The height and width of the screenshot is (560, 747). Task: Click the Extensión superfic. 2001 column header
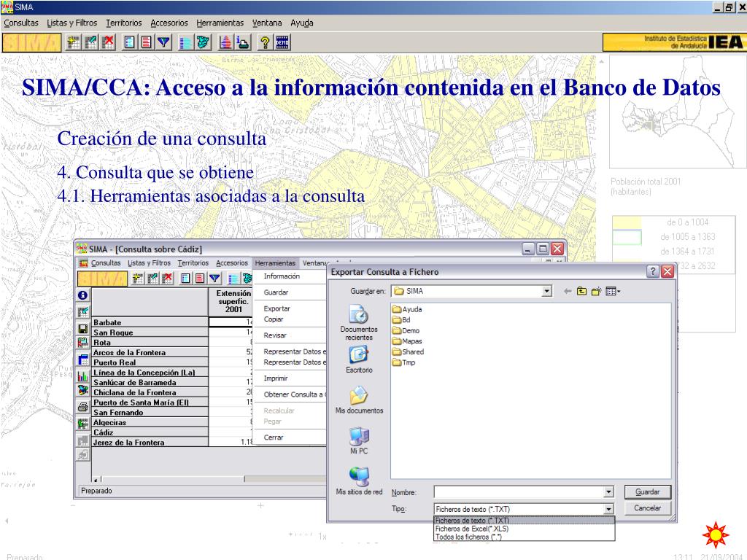(x=233, y=301)
